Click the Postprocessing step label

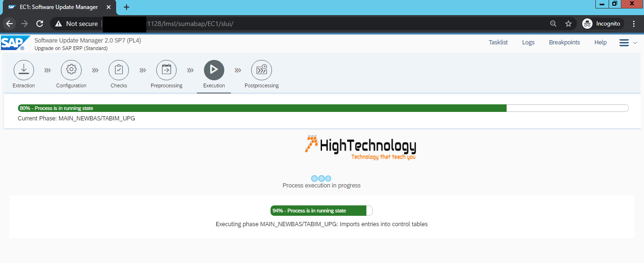pyautogui.click(x=262, y=85)
